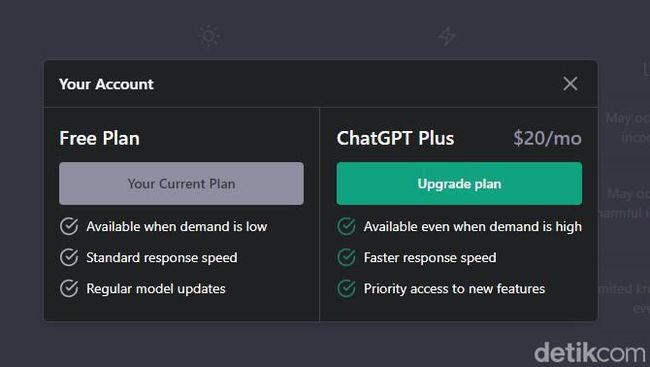Select the Free Plan heading
Screen dimensions: 650x367
pos(99,138)
